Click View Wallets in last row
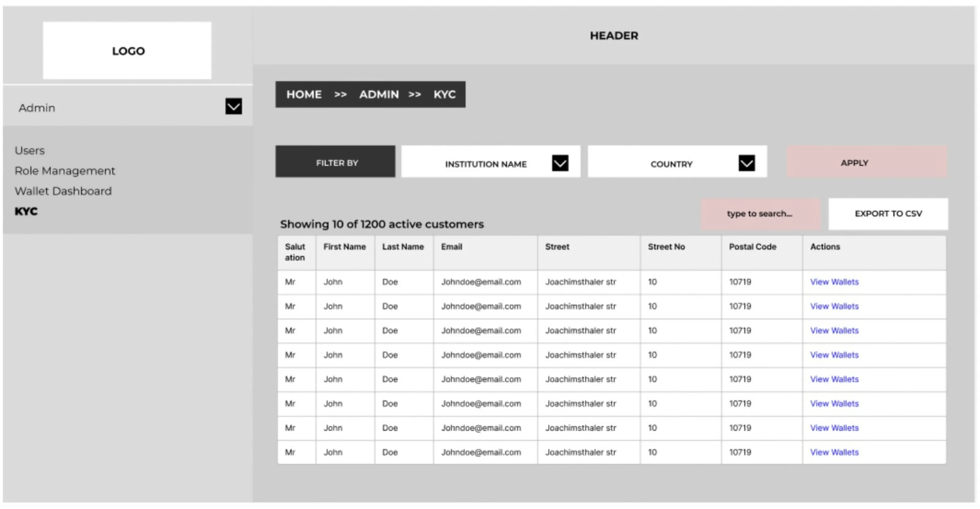Viewport: 980px width, 509px height. click(834, 452)
